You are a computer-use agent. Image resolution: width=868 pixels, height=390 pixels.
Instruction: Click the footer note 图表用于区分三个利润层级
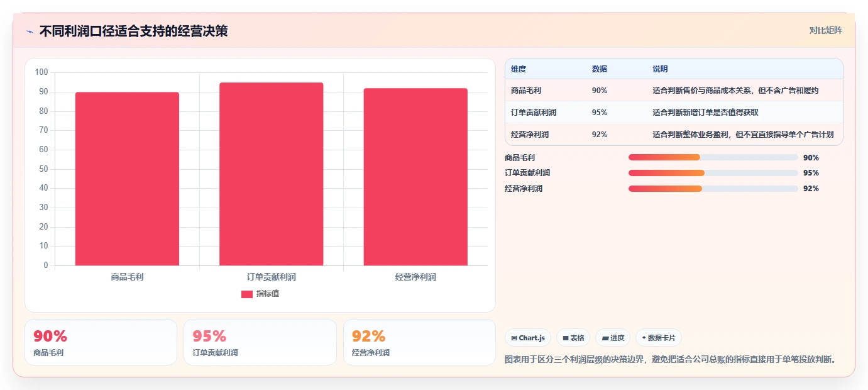(x=670, y=360)
